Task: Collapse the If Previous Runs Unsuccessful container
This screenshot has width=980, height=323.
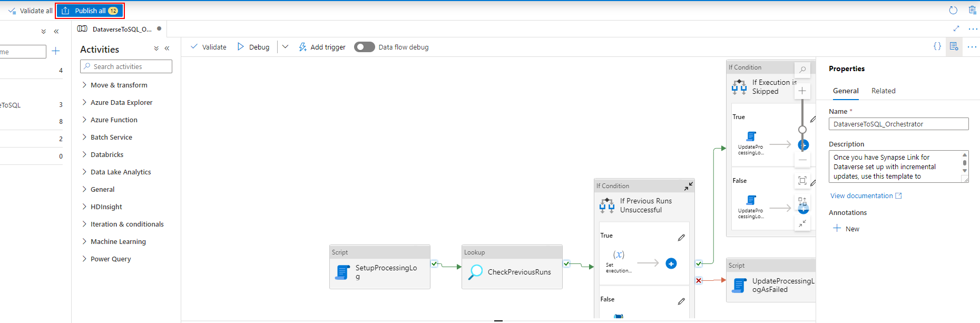Action: (x=689, y=186)
